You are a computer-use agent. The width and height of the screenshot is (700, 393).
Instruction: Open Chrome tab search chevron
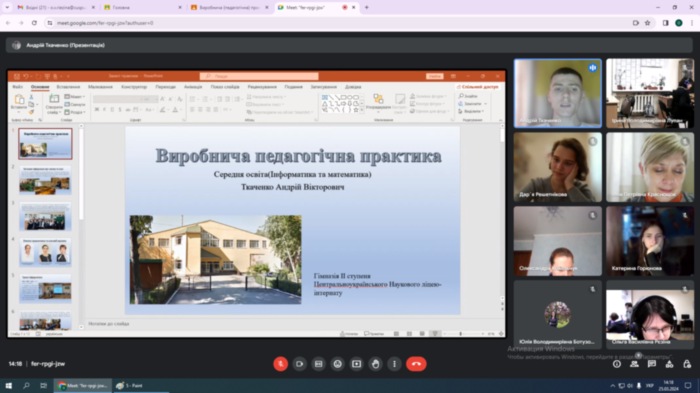7,8
